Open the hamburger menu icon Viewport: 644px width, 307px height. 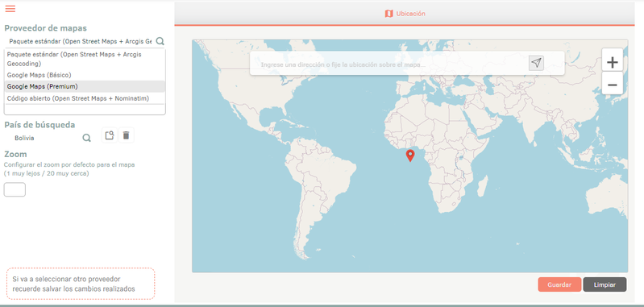[x=10, y=9]
